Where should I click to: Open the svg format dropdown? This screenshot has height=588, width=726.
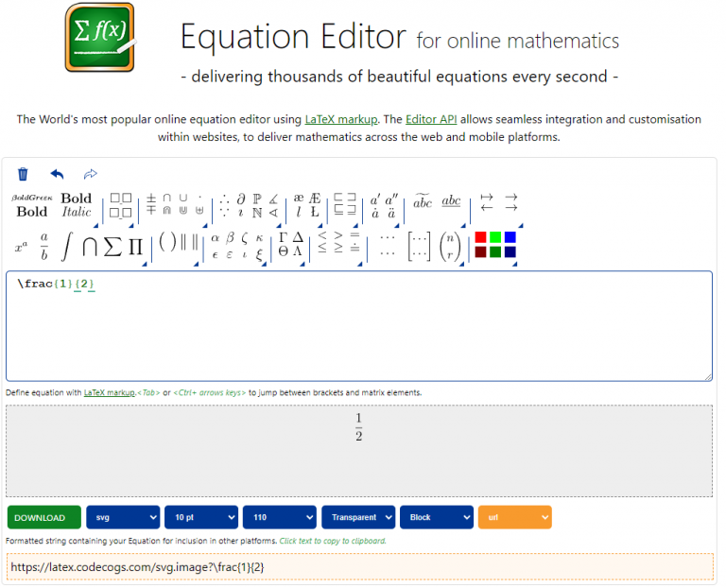coord(123,518)
